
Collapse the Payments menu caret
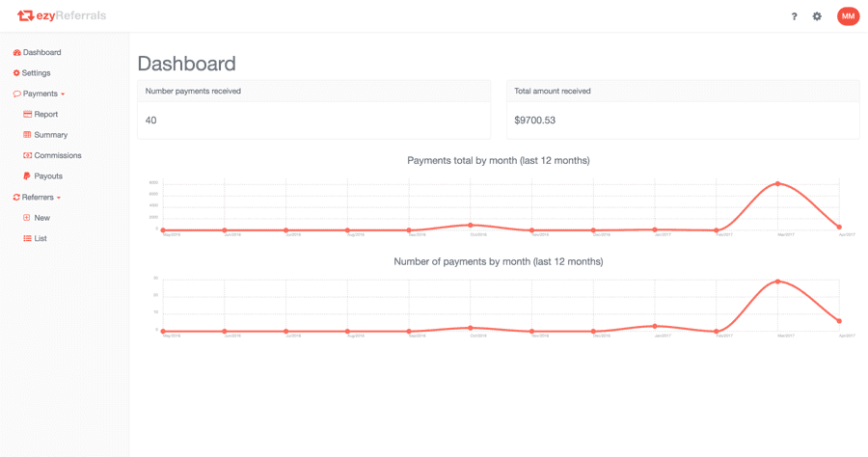point(63,94)
